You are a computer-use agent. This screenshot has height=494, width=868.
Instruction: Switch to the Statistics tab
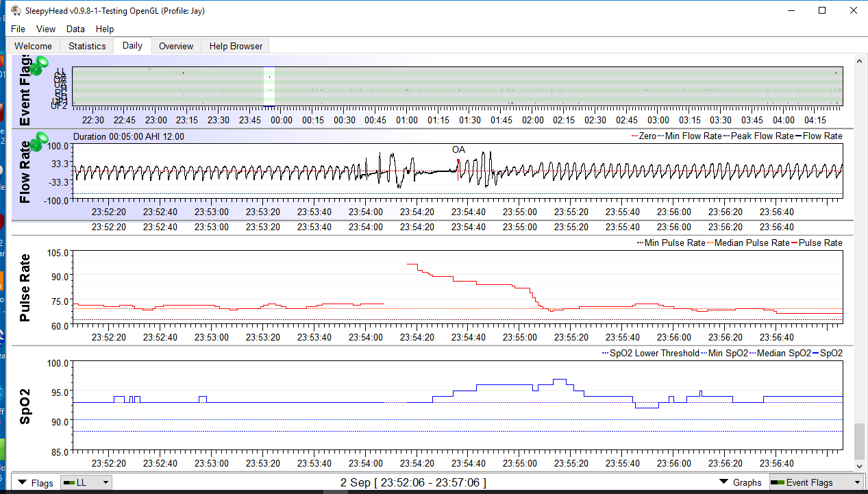coord(87,46)
